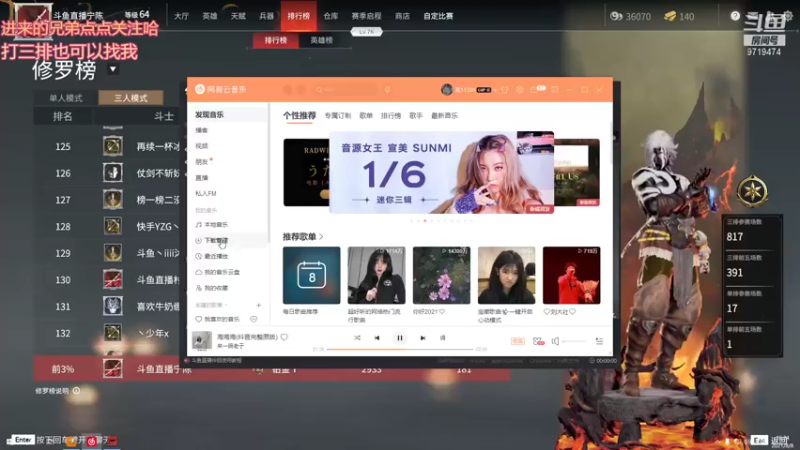Open game tab 仓库
Image resolution: width=800 pixels, height=450 pixels.
tap(331, 16)
